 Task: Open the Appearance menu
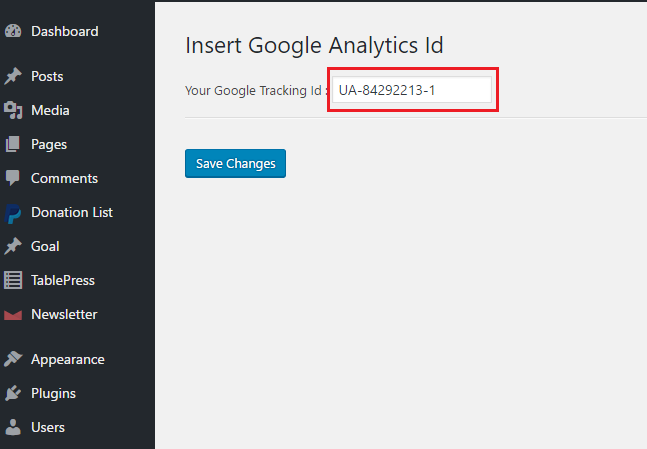pyautogui.click(x=68, y=360)
